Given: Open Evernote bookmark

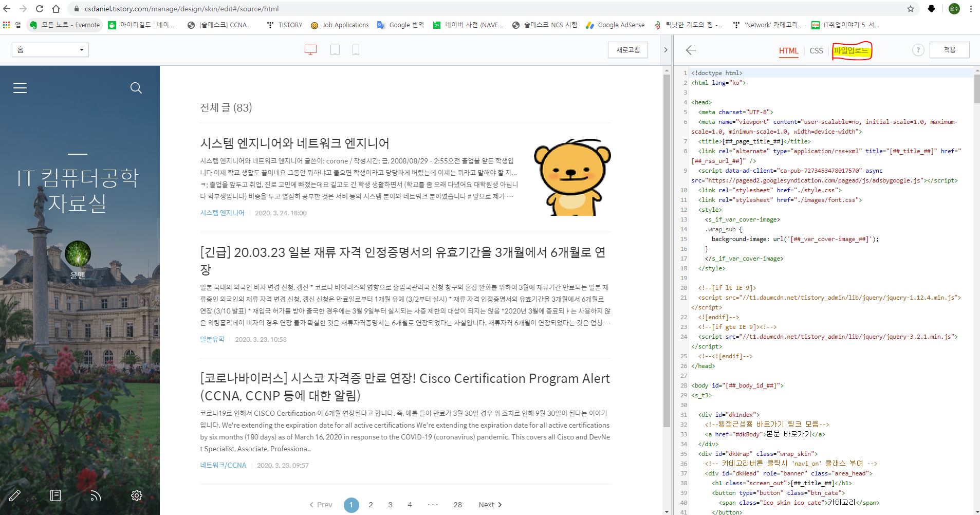Looking at the screenshot, I should [65, 25].
